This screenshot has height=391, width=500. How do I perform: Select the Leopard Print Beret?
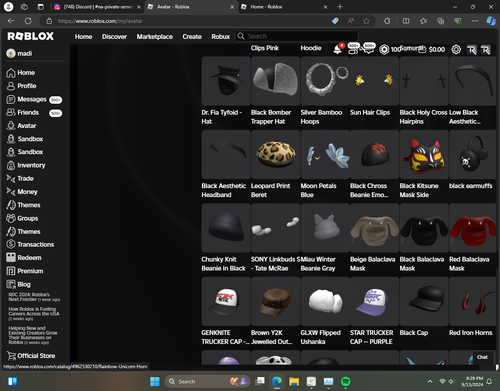coord(275,154)
